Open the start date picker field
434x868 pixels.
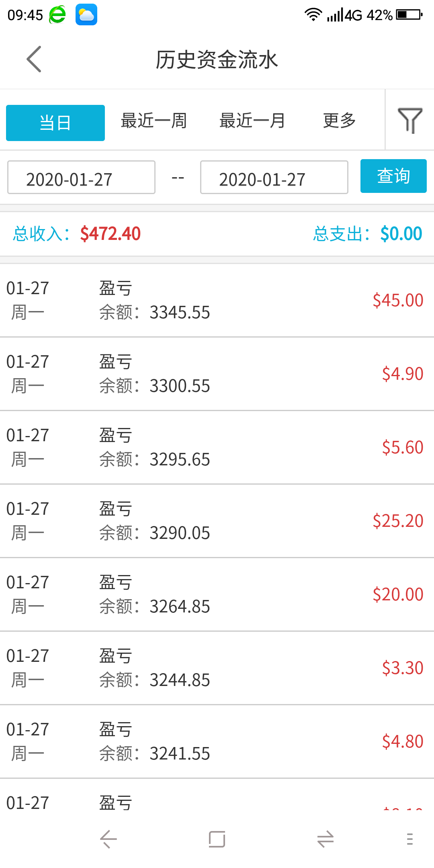click(81, 178)
